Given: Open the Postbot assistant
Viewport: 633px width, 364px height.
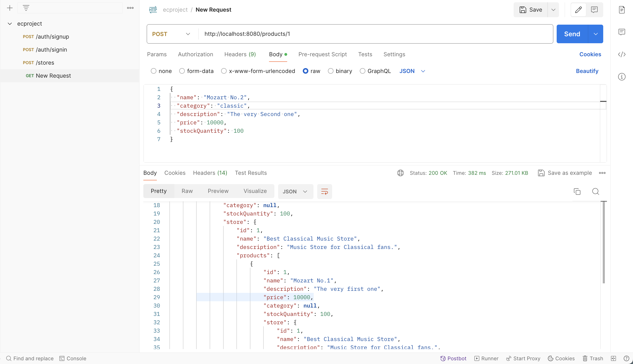Looking at the screenshot, I should click(x=453, y=358).
